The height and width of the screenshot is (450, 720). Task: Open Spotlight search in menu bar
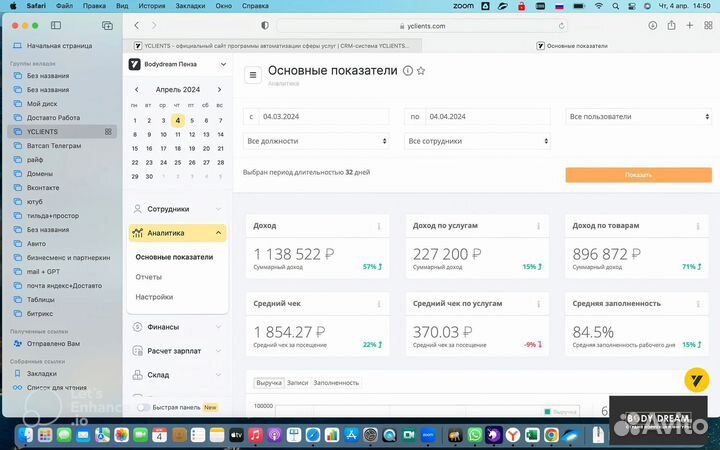tap(615, 6)
